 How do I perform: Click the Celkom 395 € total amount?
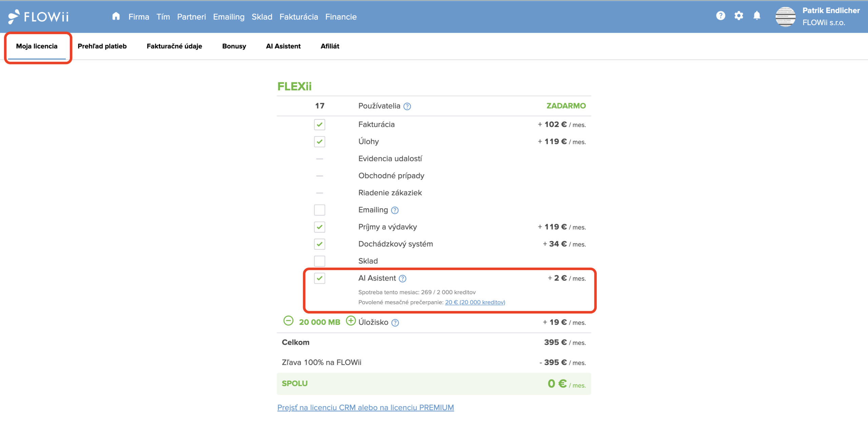565,343
